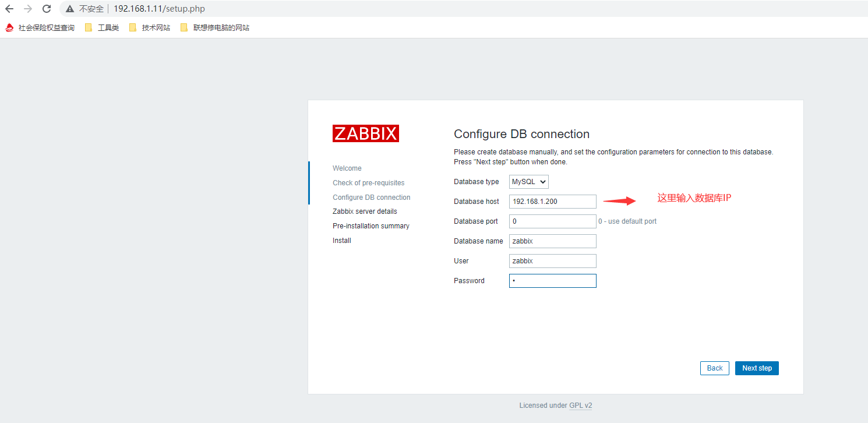Click the not-secure warning triangle icon

(x=70, y=9)
